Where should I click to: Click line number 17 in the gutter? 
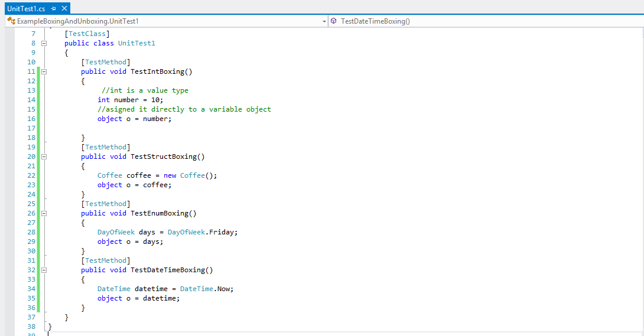point(31,128)
